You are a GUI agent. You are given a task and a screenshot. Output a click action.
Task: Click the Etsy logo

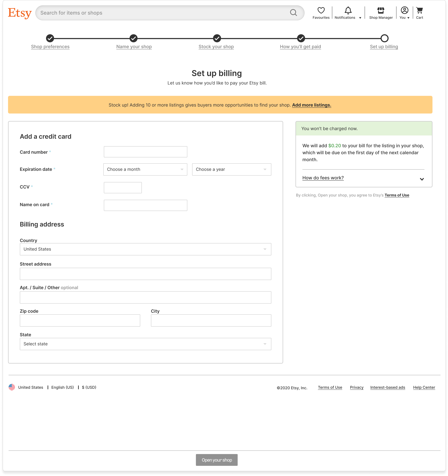20,13
